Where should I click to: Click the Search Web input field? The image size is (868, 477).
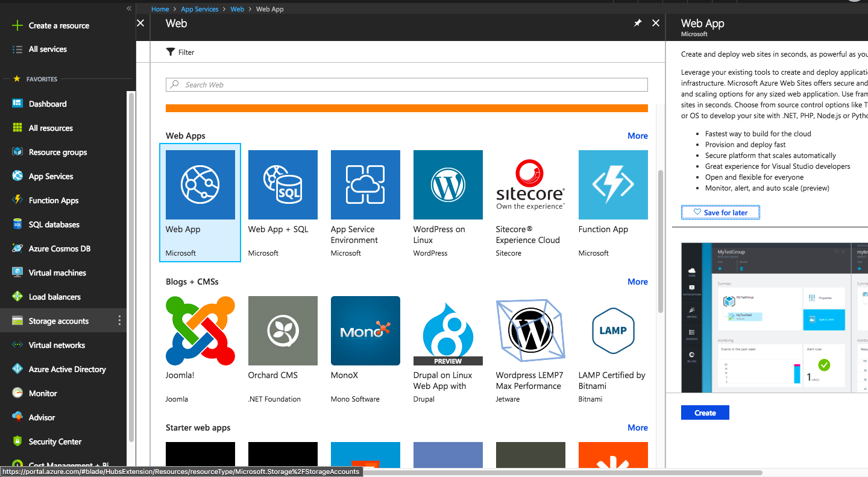407,84
